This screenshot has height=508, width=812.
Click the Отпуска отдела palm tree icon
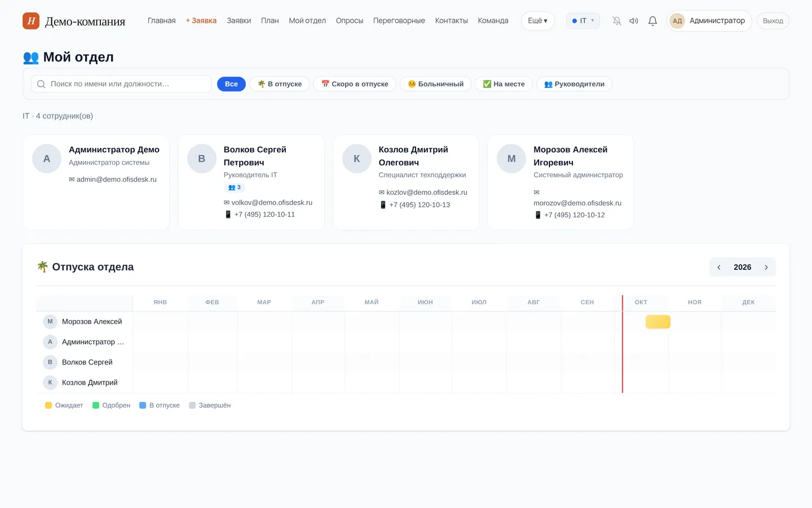[x=42, y=267]
